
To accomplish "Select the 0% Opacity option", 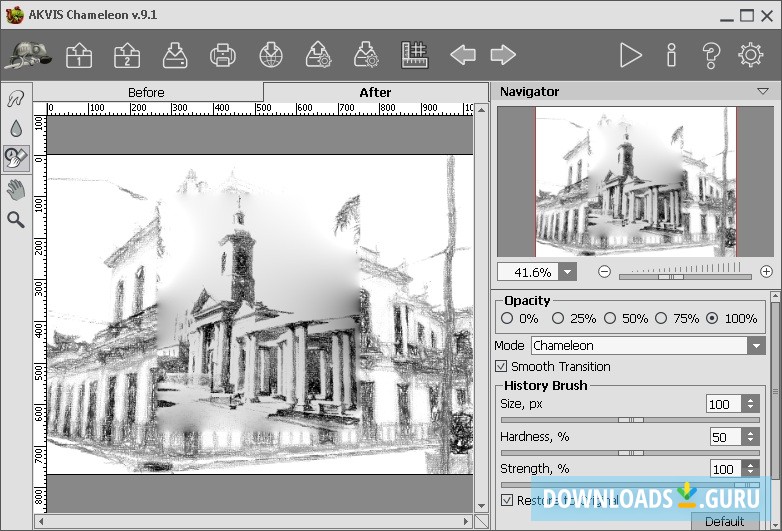I will pyautogui.click(x=507, y=318).
